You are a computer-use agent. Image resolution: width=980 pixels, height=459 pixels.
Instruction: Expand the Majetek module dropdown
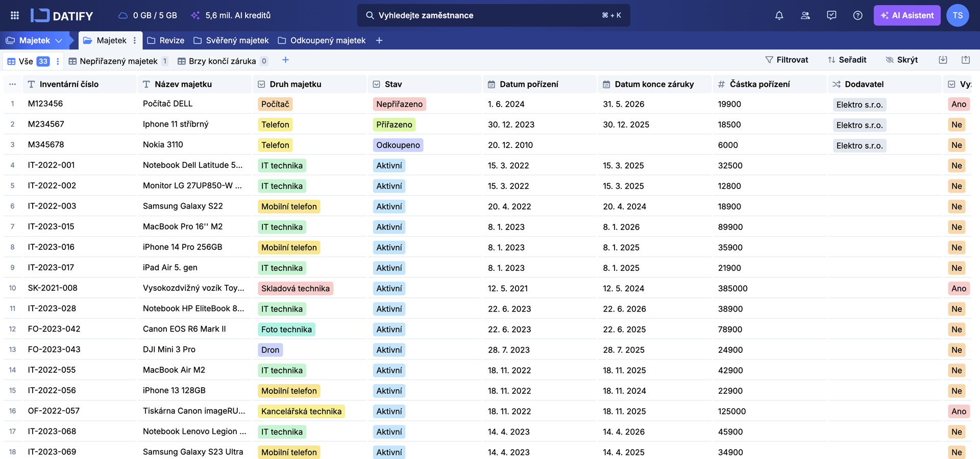(x=59, y=40)
